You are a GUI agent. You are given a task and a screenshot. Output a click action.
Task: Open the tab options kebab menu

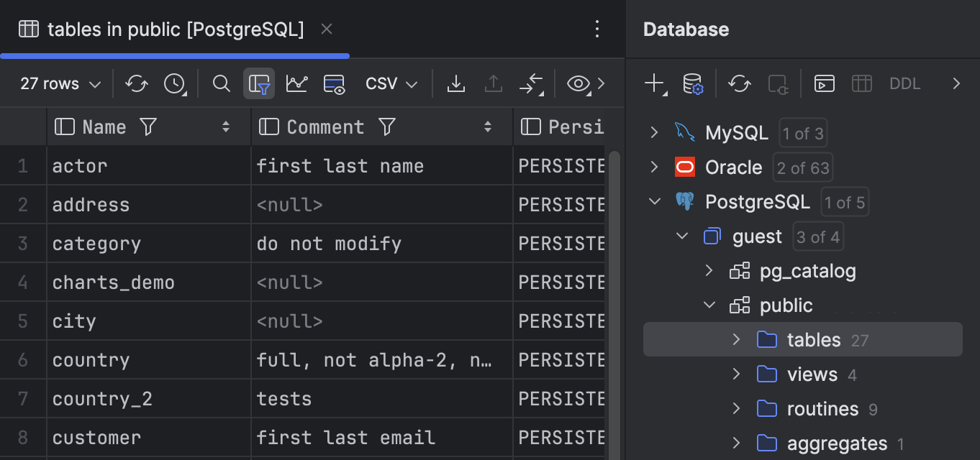[596, 29]
